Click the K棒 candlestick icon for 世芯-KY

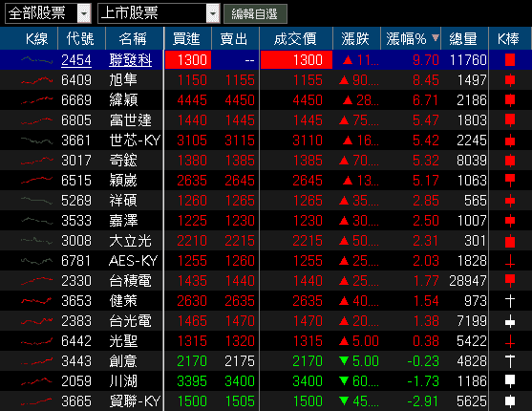[x=510, y=141]
